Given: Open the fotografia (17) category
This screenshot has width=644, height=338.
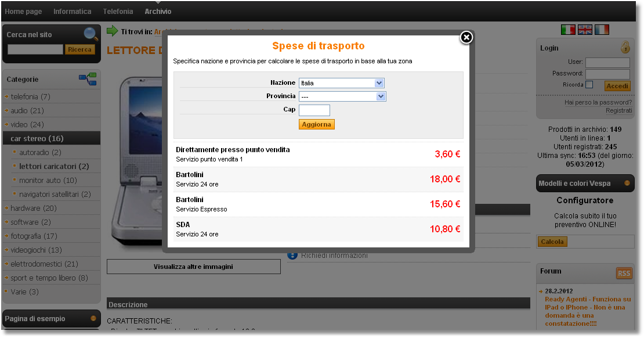Looking at the screenshot, I should [x=34, y=236].
